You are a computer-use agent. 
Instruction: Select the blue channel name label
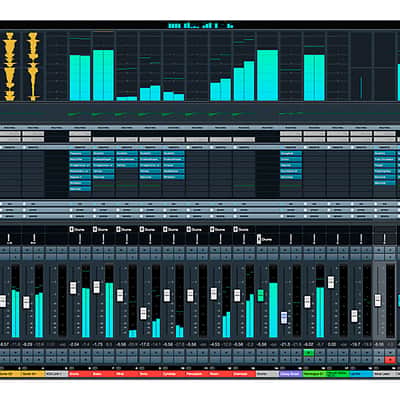pos(361,374)
